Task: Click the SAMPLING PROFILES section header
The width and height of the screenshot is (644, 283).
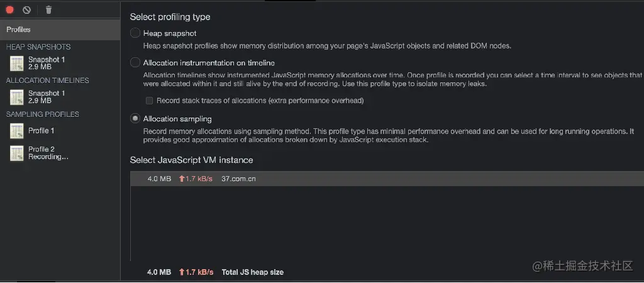Action: pos(43,114)
